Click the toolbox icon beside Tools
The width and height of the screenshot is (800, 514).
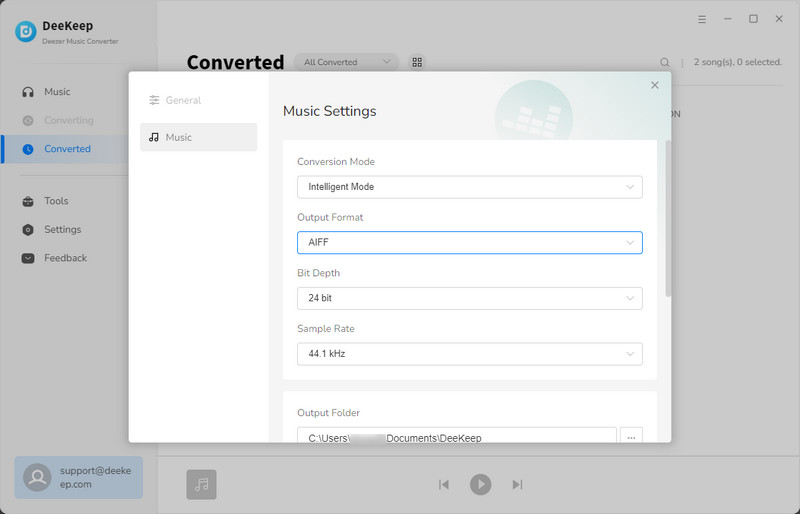(x=28, y=201)
